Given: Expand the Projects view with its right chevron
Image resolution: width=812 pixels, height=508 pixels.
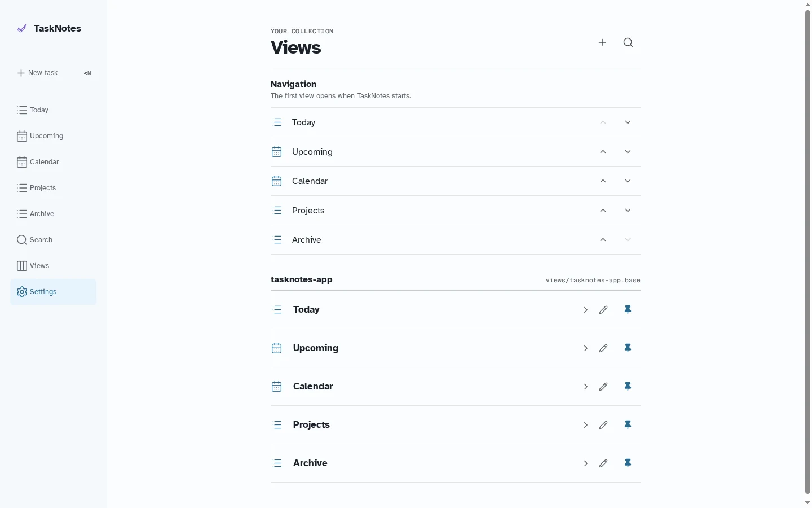Looking at the screenshot, I should pos(586,425).
